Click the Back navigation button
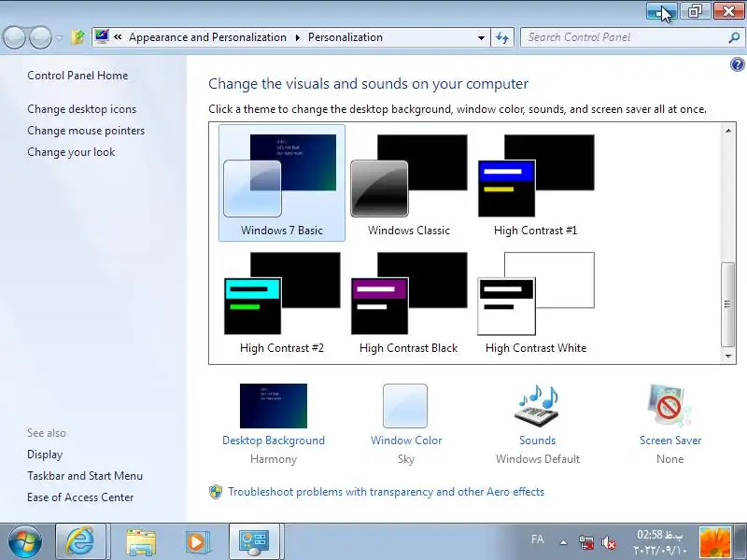Image resolution: width=747 pixels, height=560 pixels. [14, 37]
